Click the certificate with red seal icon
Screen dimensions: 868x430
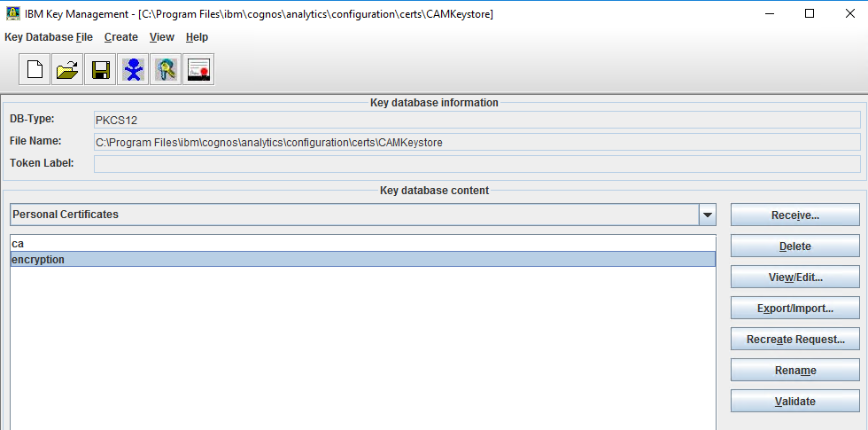click(x=198, y=69)
